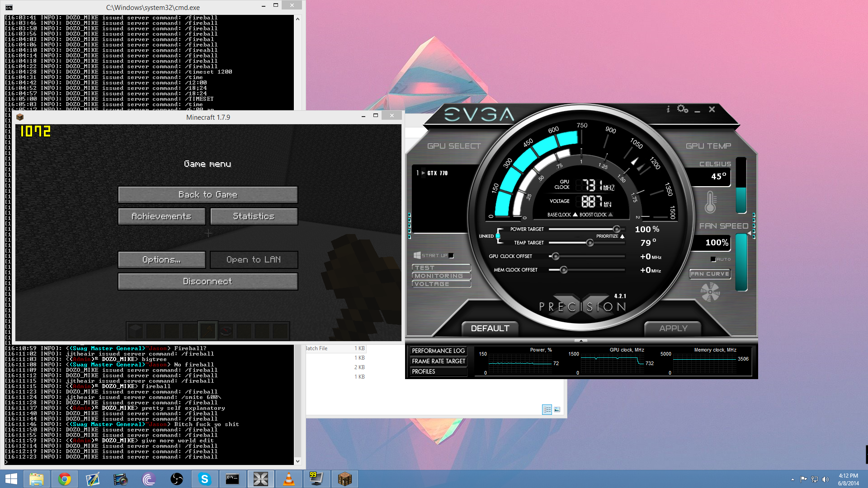
Task: Click the Back to Game button
Action: 208,195
